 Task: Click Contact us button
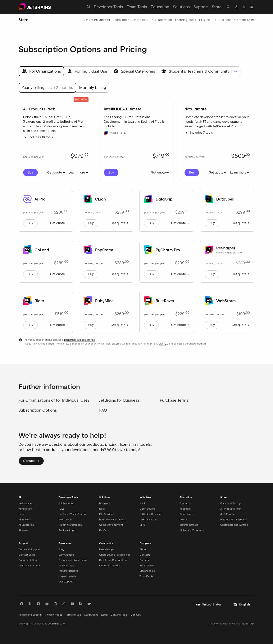pos(31,461)
